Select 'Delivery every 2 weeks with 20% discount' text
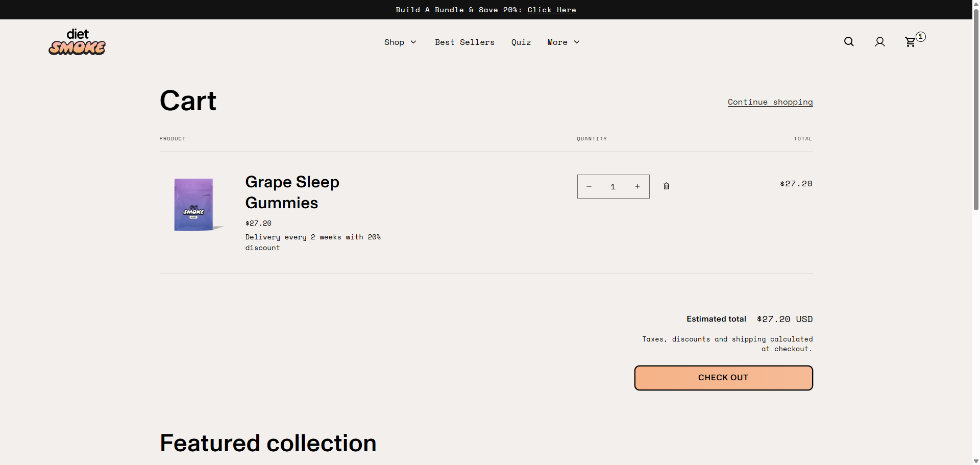The width and height of the screenshot is (980, 465). (313, 242)
